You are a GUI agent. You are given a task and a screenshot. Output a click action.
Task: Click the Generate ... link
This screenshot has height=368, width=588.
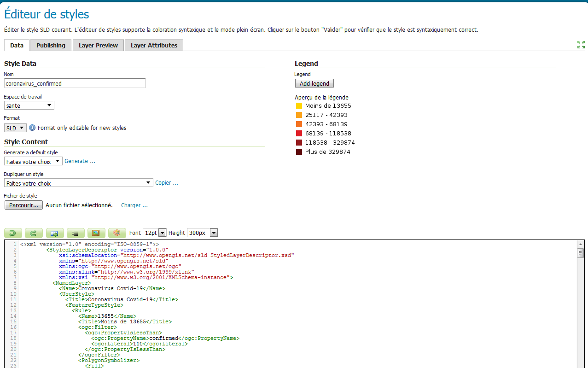coord(80,161)
